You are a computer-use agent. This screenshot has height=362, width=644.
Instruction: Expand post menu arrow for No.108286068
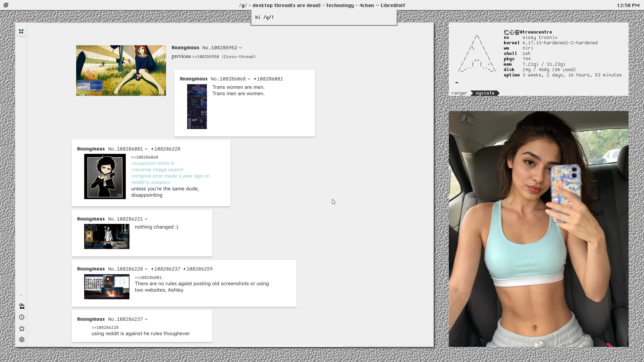pyautogui.click(x=249, y=79)
